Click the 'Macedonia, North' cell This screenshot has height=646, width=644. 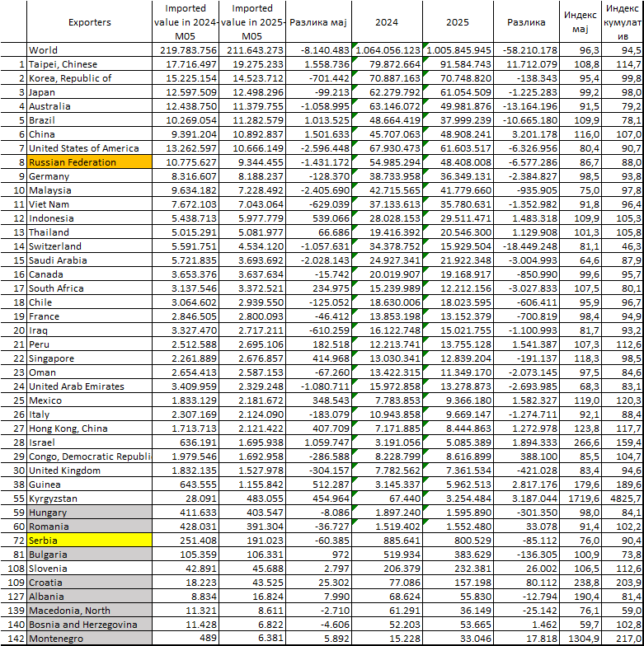pos(89,611)
